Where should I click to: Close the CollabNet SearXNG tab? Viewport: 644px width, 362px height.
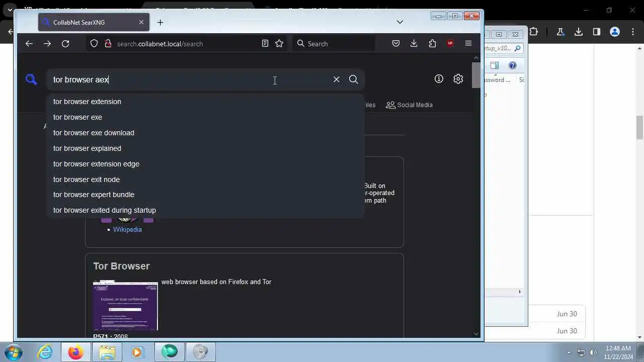click(x=141, y=22)
